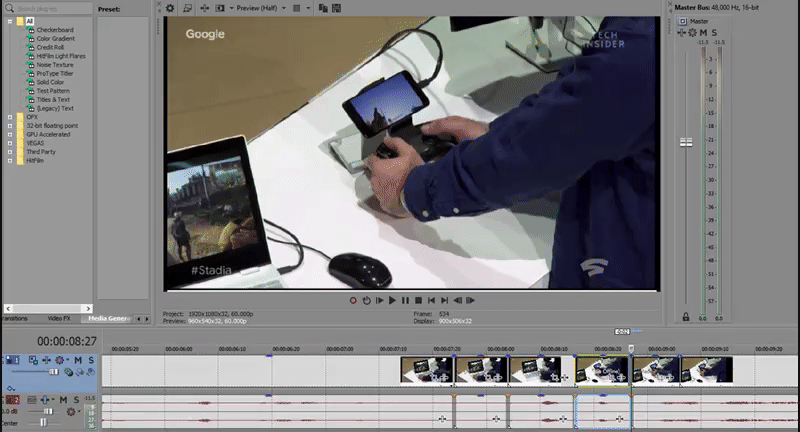Expand the OFX folder
Image resolution: width=800 pixels, height=432 pixels.
coord(10,117)
